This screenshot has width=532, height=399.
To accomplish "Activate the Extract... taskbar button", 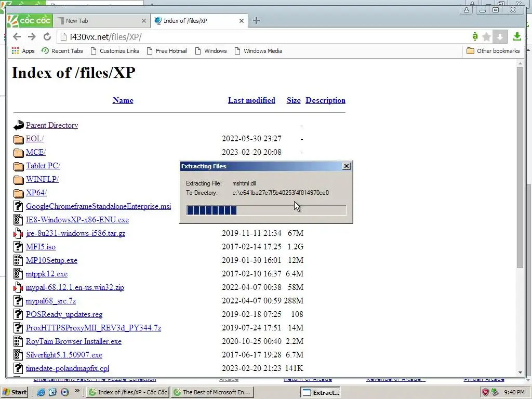I will 321,393.
